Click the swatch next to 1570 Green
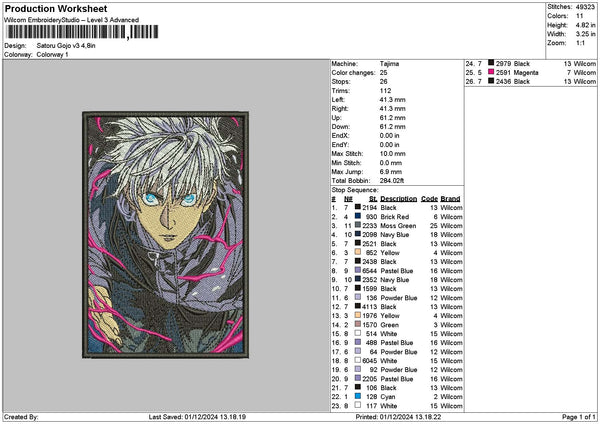 click(357, 325)
